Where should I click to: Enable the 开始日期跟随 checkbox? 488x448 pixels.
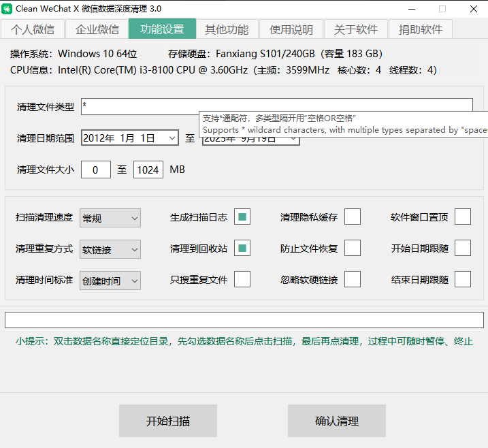pyautogui.click(x=463, y=248)
